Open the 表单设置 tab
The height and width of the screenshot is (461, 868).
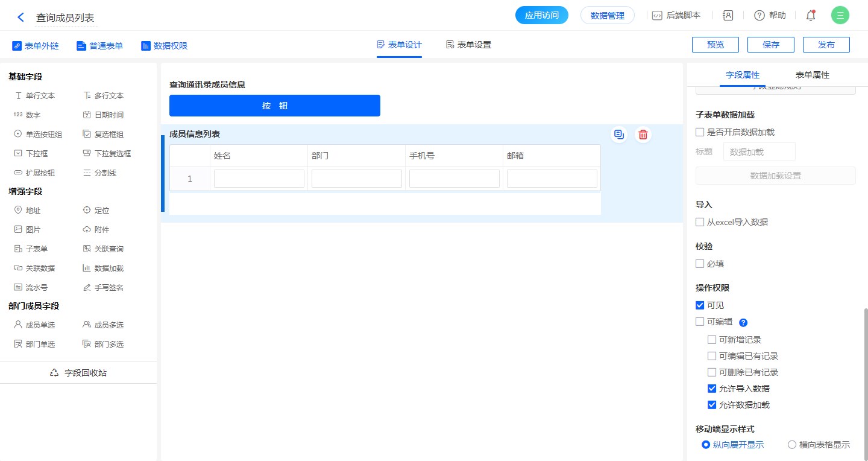pos(468,45)
